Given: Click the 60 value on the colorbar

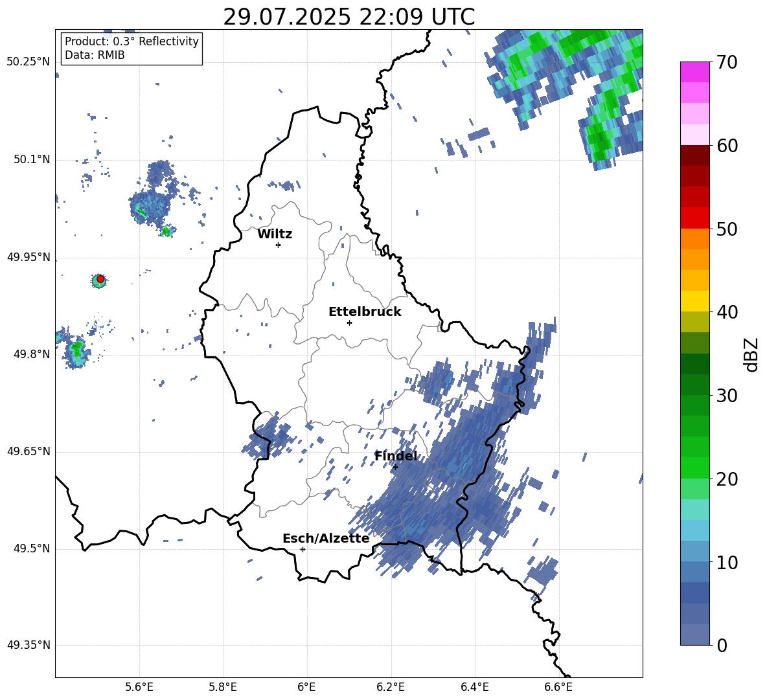Looking at the screenshot, I should [727, 146].
